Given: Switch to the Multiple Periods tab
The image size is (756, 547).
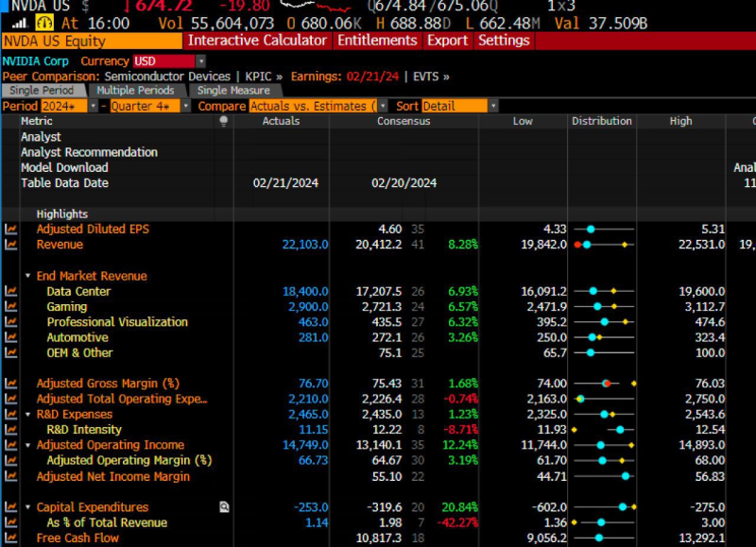Looking at the screenshot, I should 135,91.
